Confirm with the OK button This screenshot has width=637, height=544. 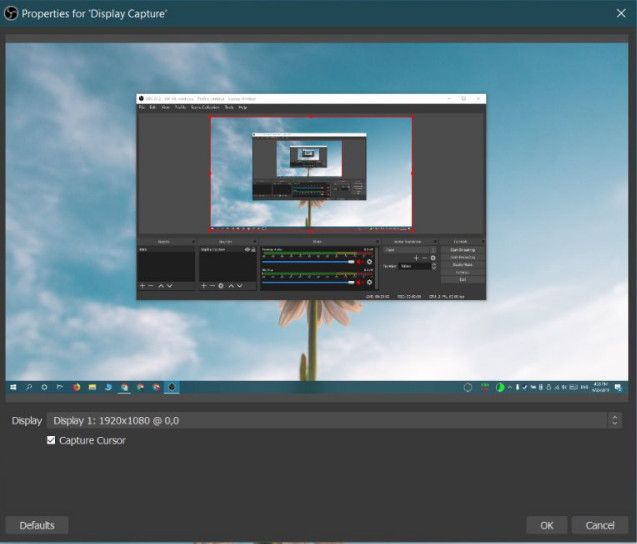(547, 525)
